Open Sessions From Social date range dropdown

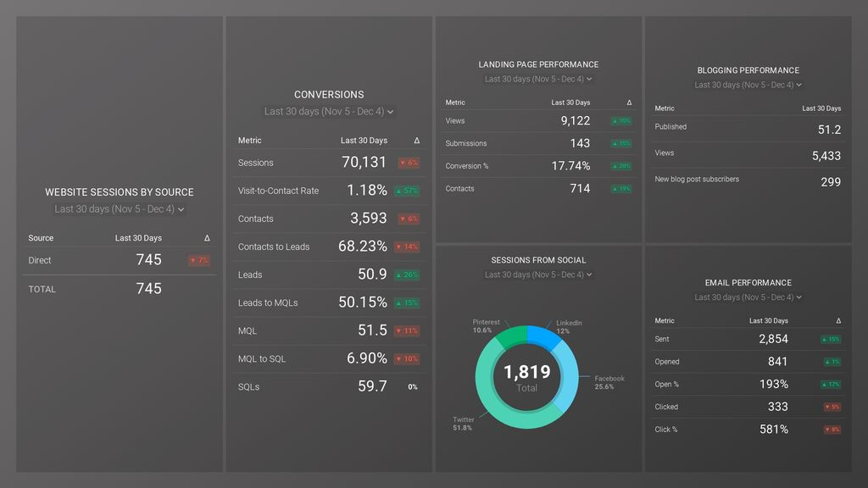tap(538, 275)
